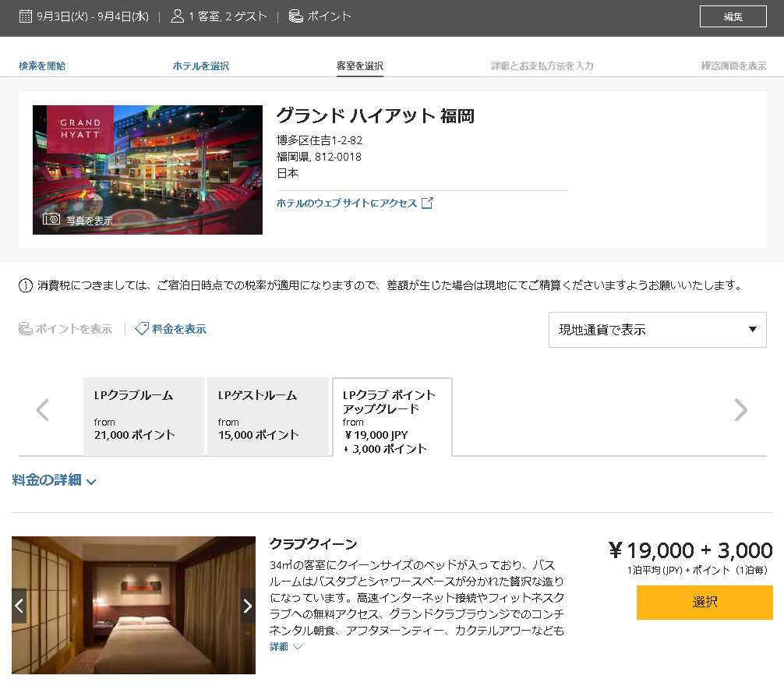Screen dimensions: 784x686
Task: Click ポイントを表示 toggle
Action: click(x=65, y=329)
